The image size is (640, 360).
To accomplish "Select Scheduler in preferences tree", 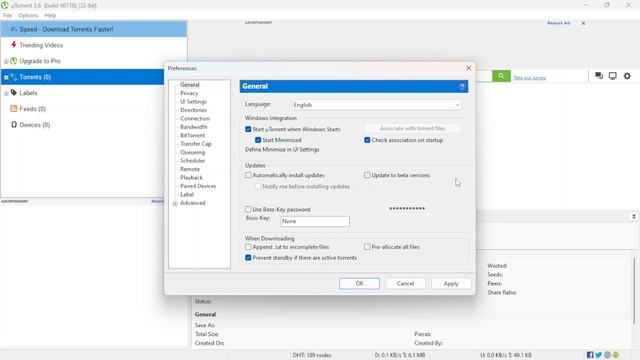I will coord(193,160).
